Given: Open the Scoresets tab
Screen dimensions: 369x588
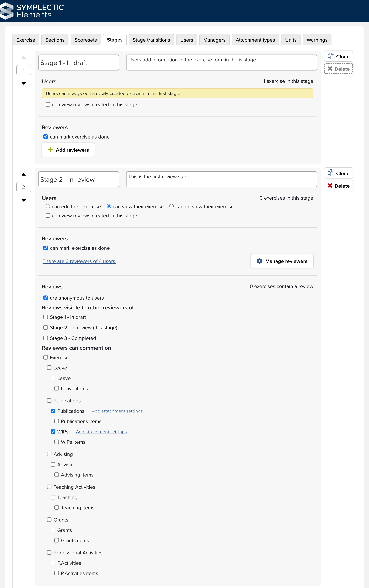Looking at the screenshot, I should coord(85,40).
